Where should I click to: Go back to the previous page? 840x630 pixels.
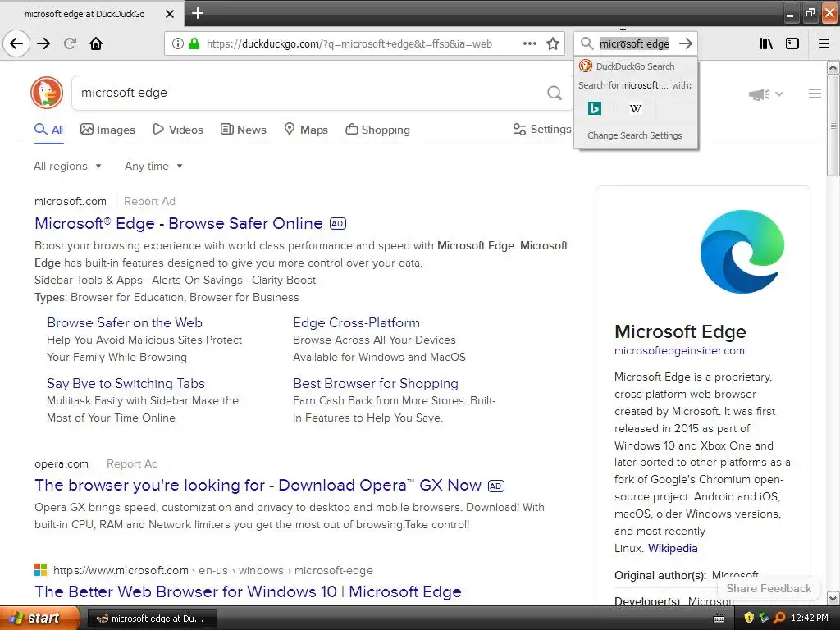point(16,43)
